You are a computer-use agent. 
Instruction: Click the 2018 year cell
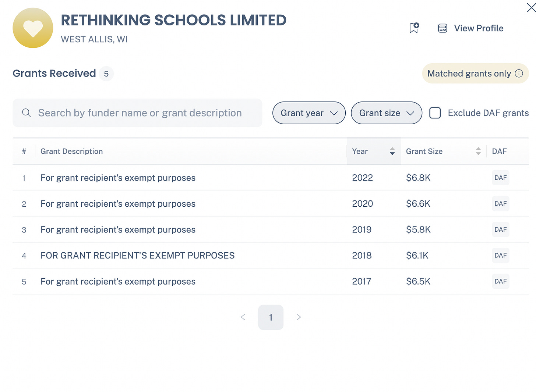click(x=362, y=256)
